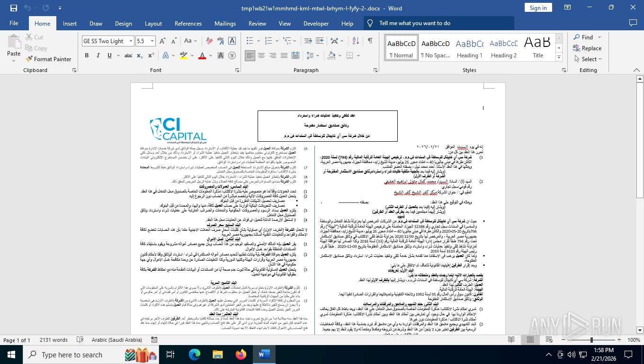
Task: Align paragraph text right
Action: click(x=273, y=55)
